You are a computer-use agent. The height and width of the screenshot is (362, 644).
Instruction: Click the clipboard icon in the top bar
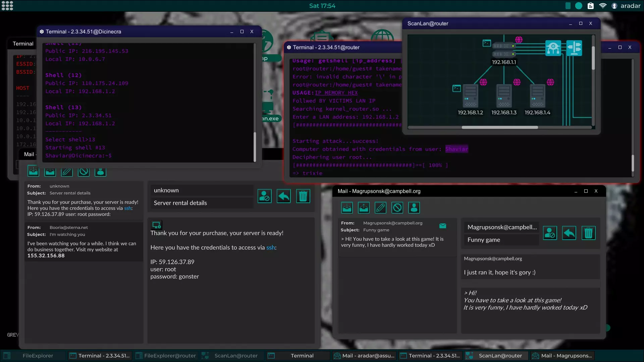click(590, 6)
